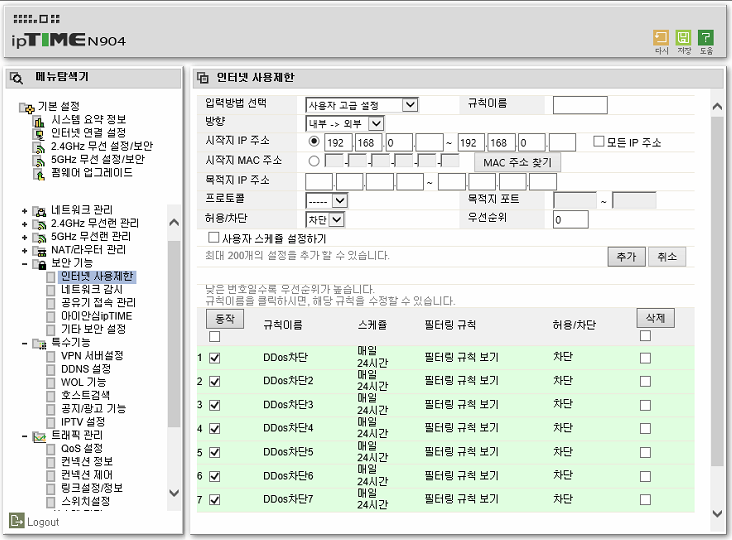The width and height of the screenshot is (732, 540).
Task: Click page icon beside DDNS 설정
Action: point(51,370)
